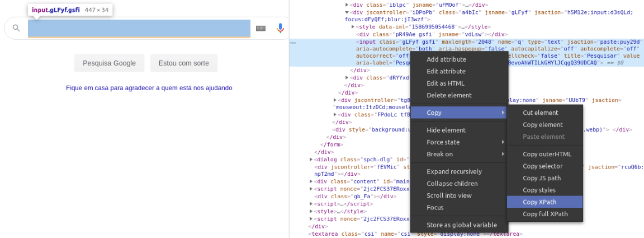The width and height of the screenshot is (644, 238).
Task: Collapse the div jscontroller iDPoPb node
Action: pyautogui.click(x=347, y=12)
